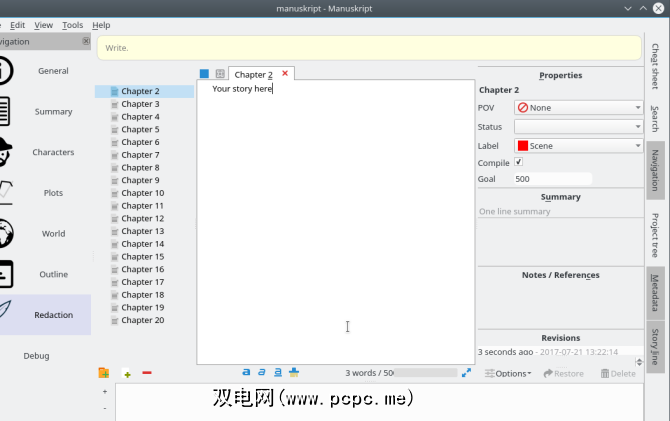This screenshot has width=670, height=421.
Task: Close the navigation dock panel
Action: click(86, 41)
